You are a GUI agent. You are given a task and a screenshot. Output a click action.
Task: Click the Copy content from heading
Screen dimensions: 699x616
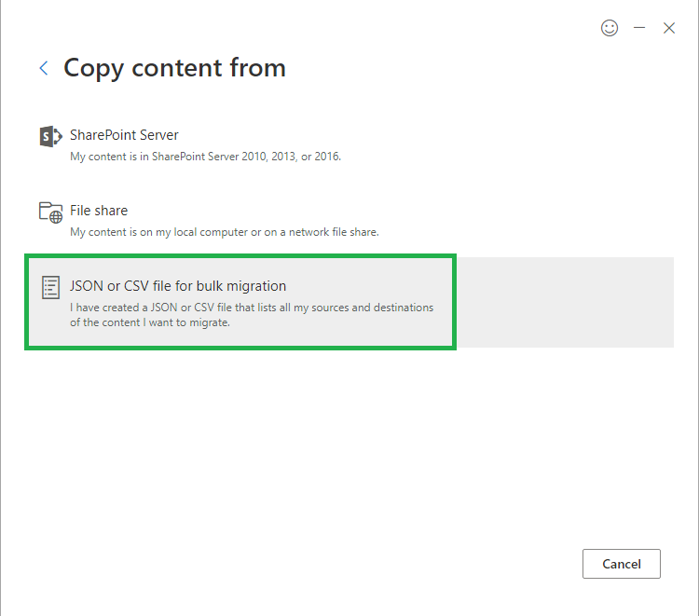pos(174,68)
